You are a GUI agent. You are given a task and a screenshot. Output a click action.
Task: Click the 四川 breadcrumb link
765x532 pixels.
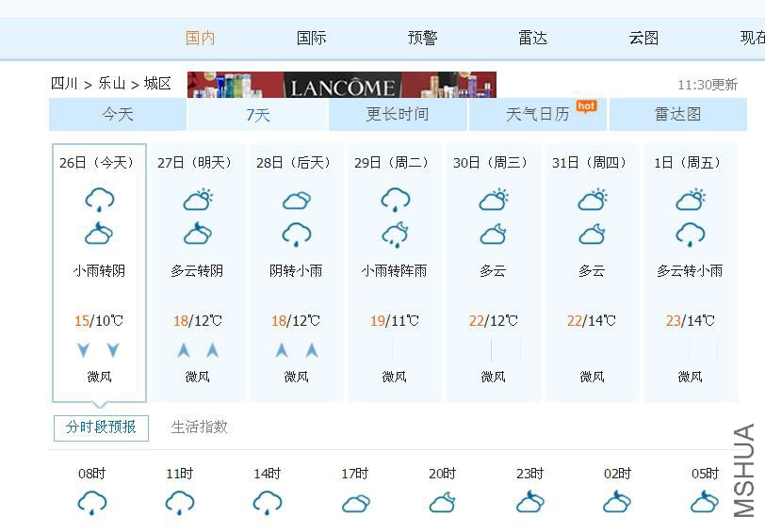point(64,84)
